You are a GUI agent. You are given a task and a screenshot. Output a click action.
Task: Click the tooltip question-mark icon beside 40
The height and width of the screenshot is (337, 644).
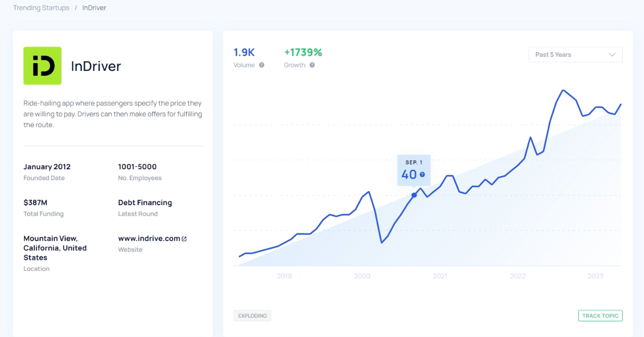click(x=422, y=175)
